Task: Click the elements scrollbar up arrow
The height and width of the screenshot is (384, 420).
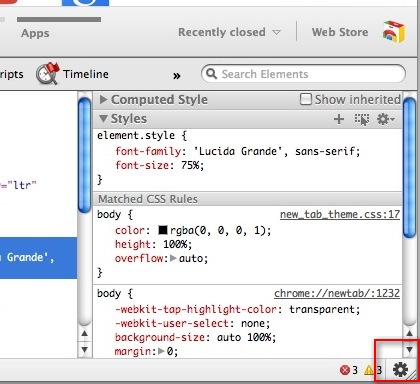Action: 85,333
